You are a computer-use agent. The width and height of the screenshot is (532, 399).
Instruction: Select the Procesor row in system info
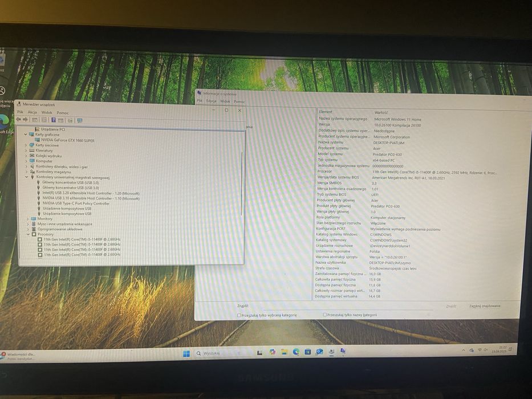pos(407,172)
